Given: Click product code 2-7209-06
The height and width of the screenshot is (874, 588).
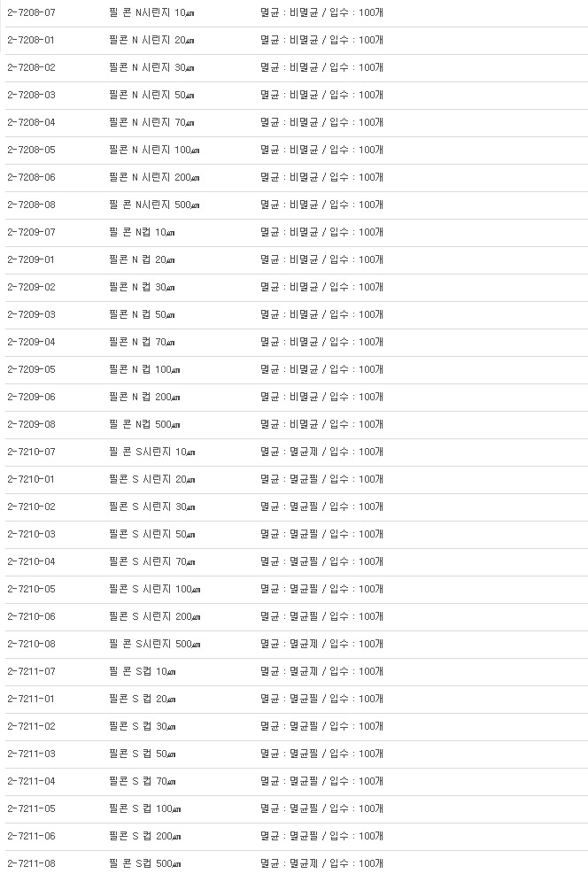Looking at the screenshot, I should coord(31,398).
